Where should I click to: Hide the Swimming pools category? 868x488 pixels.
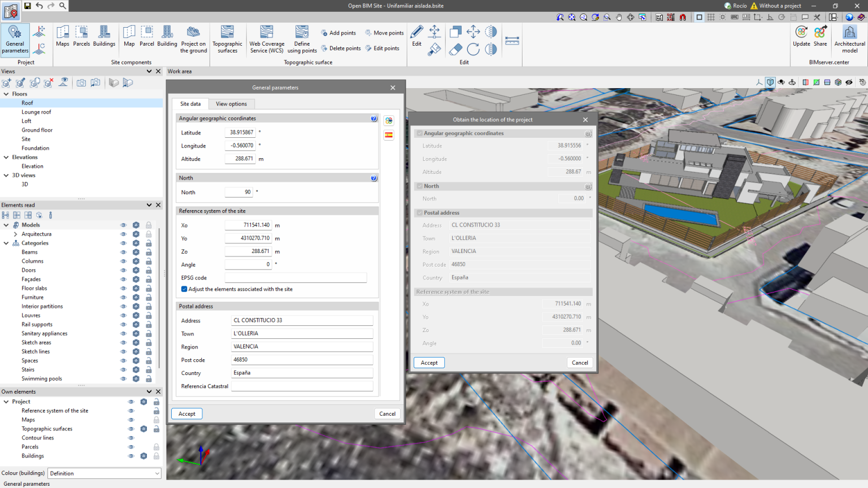(x=123, y=379)
